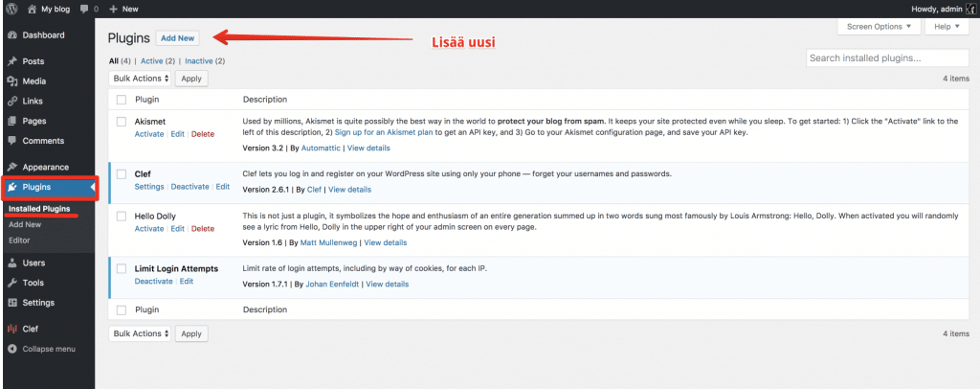Viewport: 980px width, 389px height.
Task: Open Johan Eenfeldt author link
Action: (x=332, y=285)
